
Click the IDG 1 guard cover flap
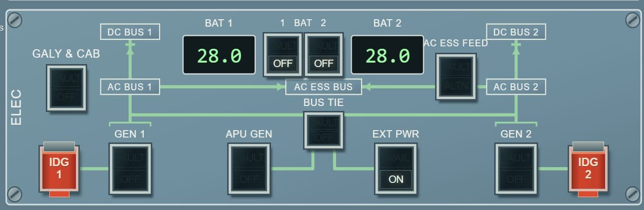tap(59, 146)
